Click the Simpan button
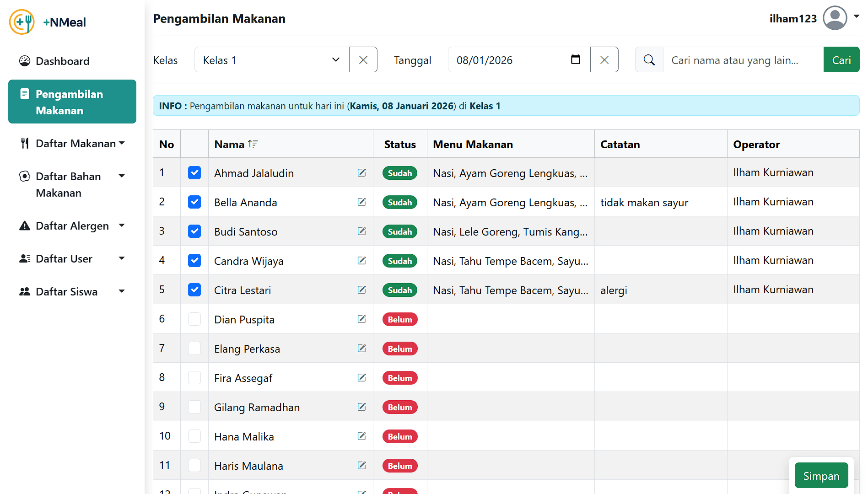 [x=821, y=476]
